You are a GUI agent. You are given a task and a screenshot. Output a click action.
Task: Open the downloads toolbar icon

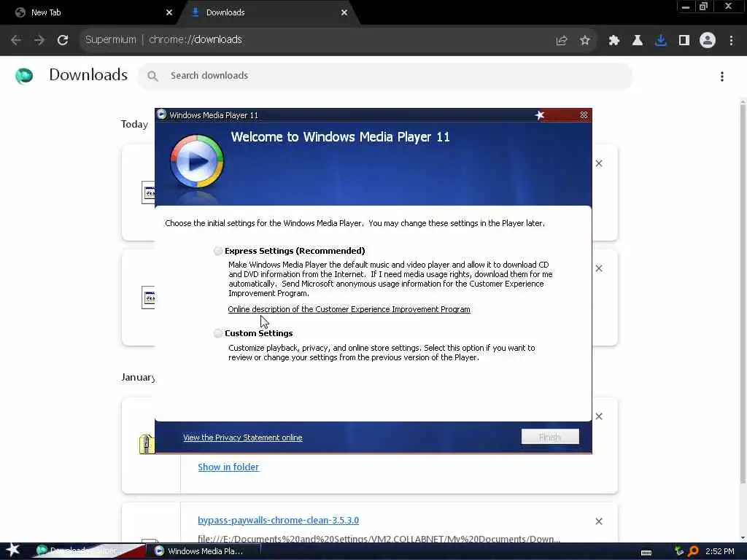point(661,41)
